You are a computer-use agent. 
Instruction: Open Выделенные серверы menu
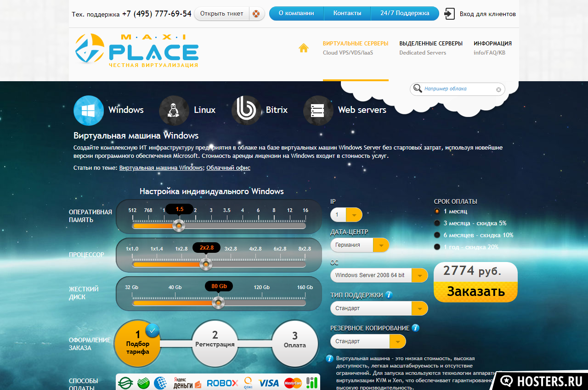431,48
